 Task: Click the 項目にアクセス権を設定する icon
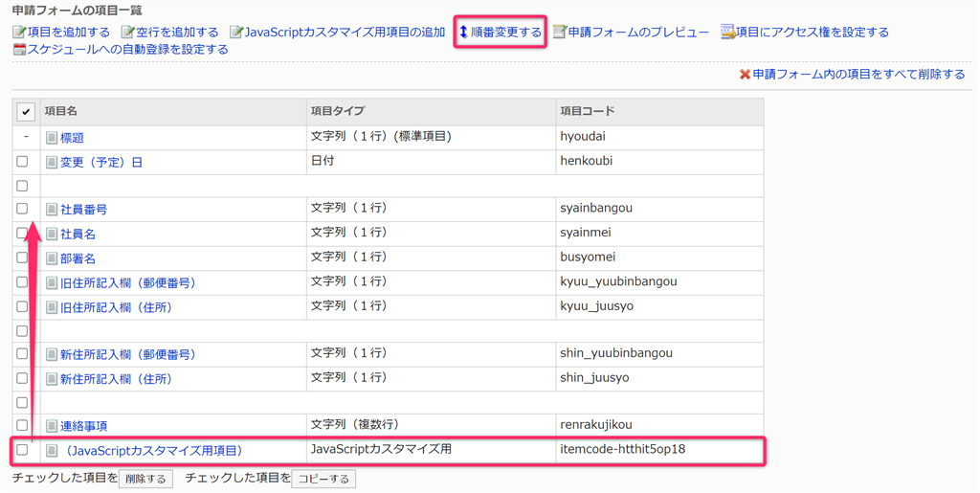(727, 32)
